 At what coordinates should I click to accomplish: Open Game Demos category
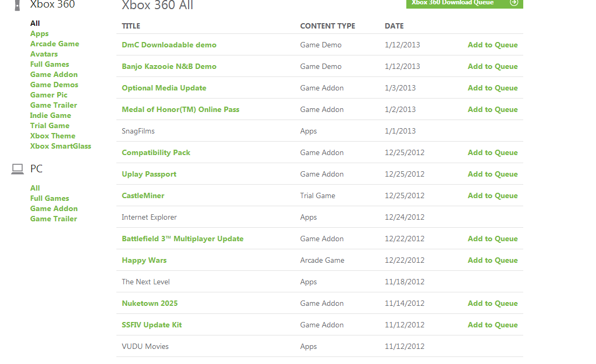tap(54, 85)
